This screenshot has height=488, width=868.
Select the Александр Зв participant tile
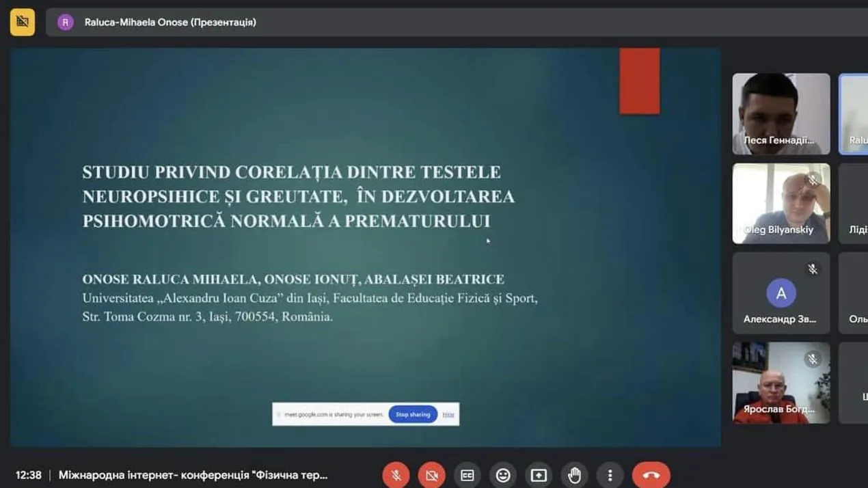(x=781, y=293)
